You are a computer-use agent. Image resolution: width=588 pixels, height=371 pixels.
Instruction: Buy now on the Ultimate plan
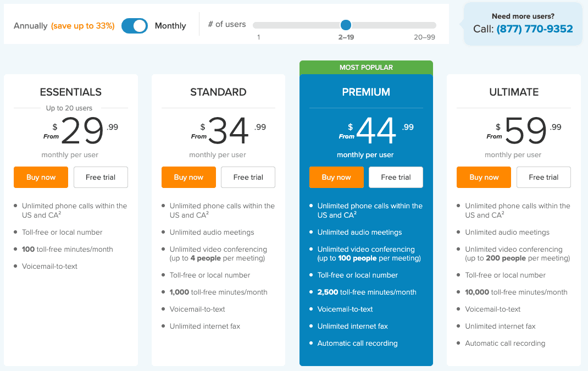coord(484,177)
